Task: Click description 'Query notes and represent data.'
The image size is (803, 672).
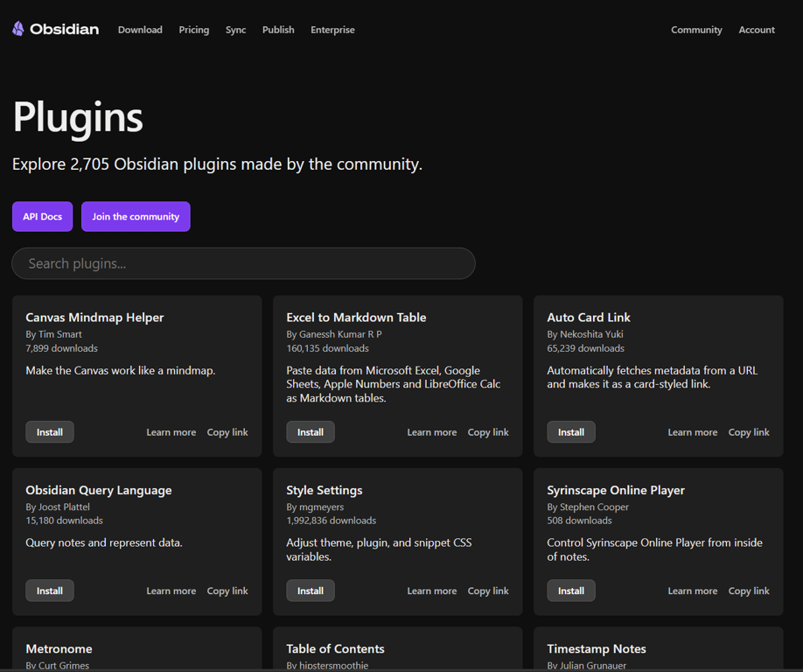Action: (104, 542)
